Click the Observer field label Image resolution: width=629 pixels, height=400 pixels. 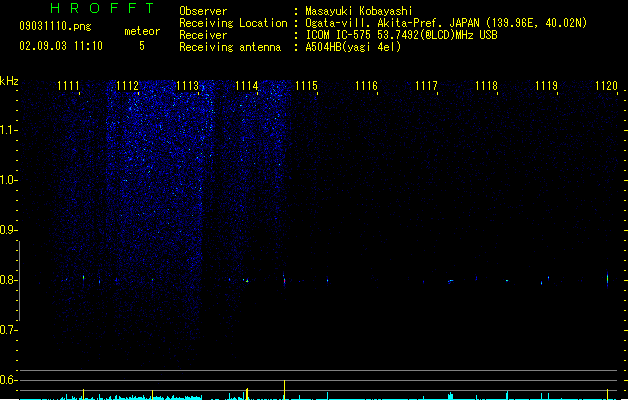tap(203, 11)
